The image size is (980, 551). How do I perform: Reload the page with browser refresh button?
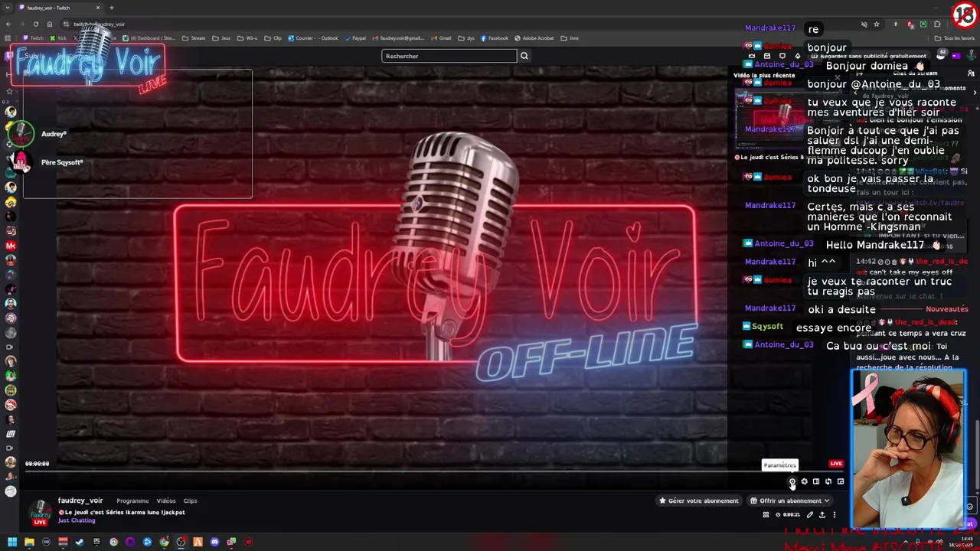35,24
